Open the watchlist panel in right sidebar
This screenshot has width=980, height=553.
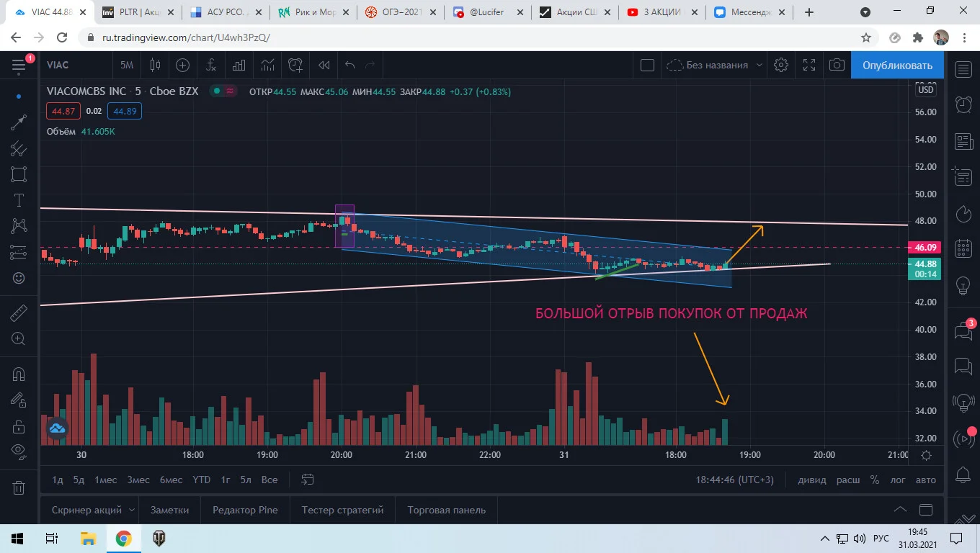point(963,69)
